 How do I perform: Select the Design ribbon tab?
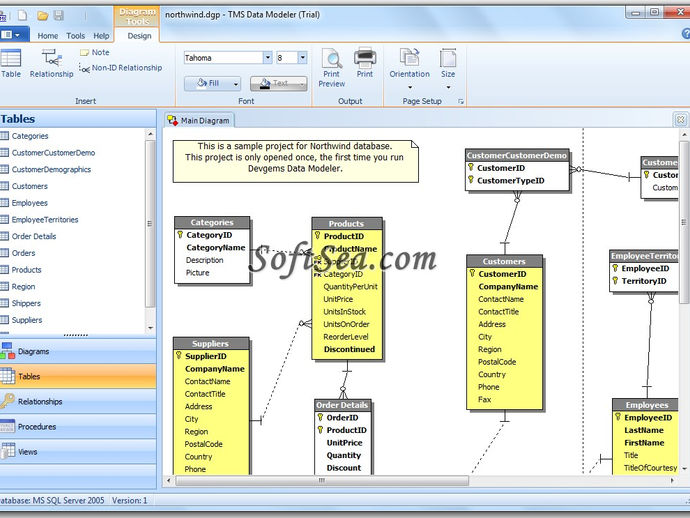[139, 36]
